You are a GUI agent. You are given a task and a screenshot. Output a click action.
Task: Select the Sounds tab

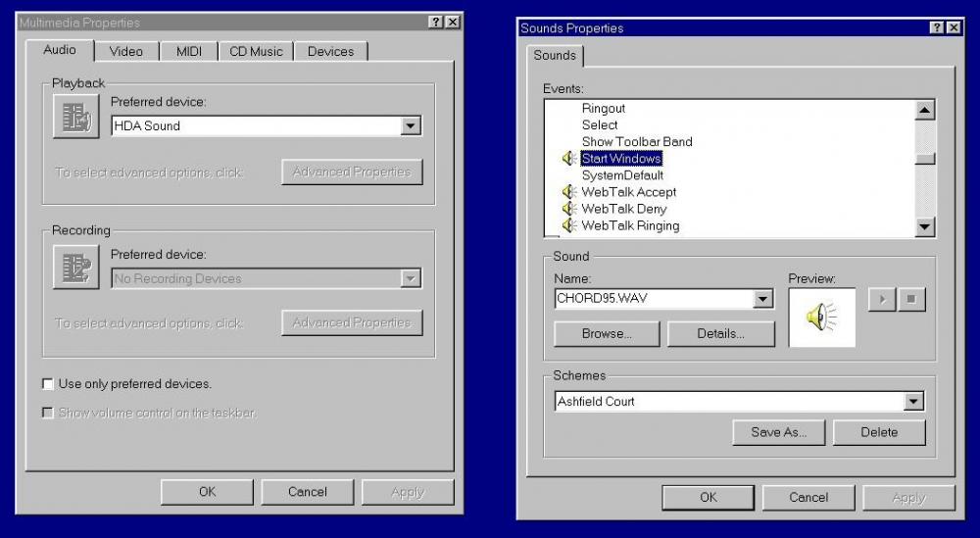pyautogui.click(x=555, y=55)
